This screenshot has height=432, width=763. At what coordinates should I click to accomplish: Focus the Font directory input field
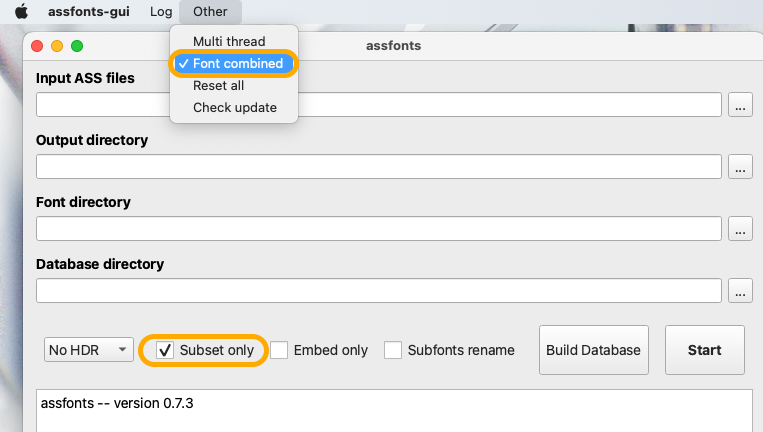coord(379,229)
